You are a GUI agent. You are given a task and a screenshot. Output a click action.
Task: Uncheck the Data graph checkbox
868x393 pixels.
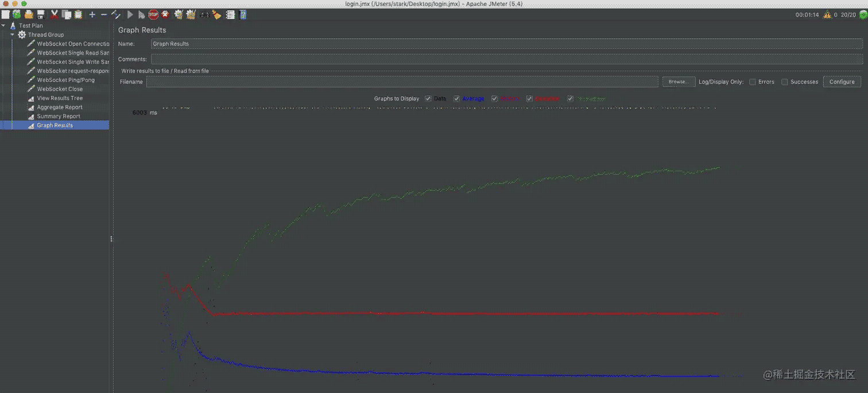pyautogui.click(x=428, y=99)
